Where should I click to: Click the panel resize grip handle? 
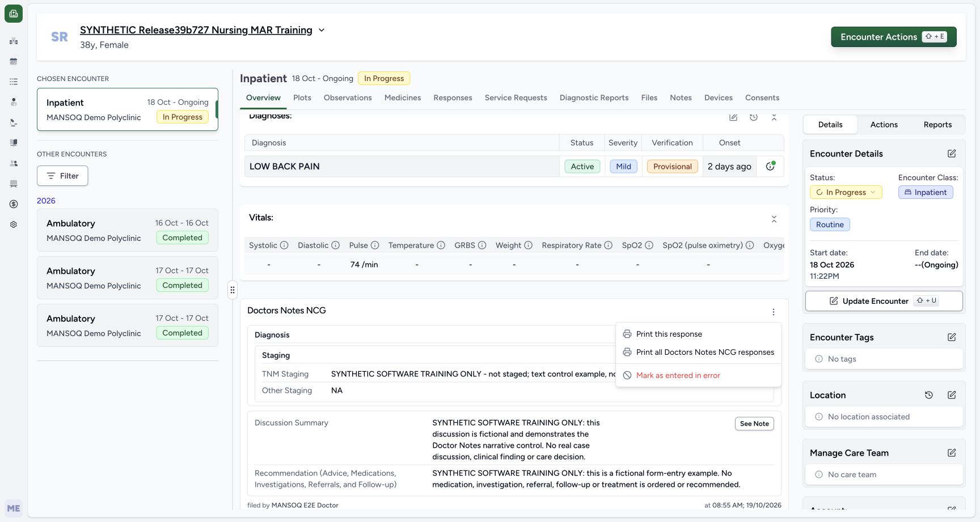pos(232,290)
